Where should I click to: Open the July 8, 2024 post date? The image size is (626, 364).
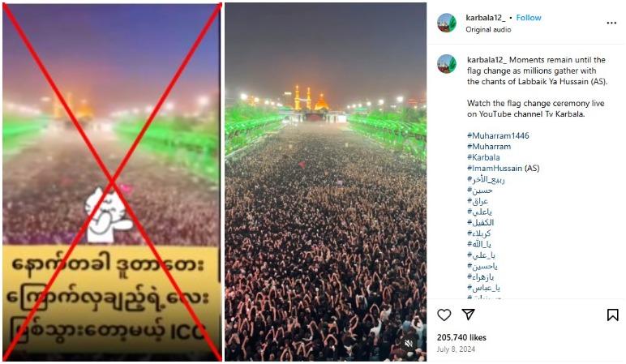456,349
